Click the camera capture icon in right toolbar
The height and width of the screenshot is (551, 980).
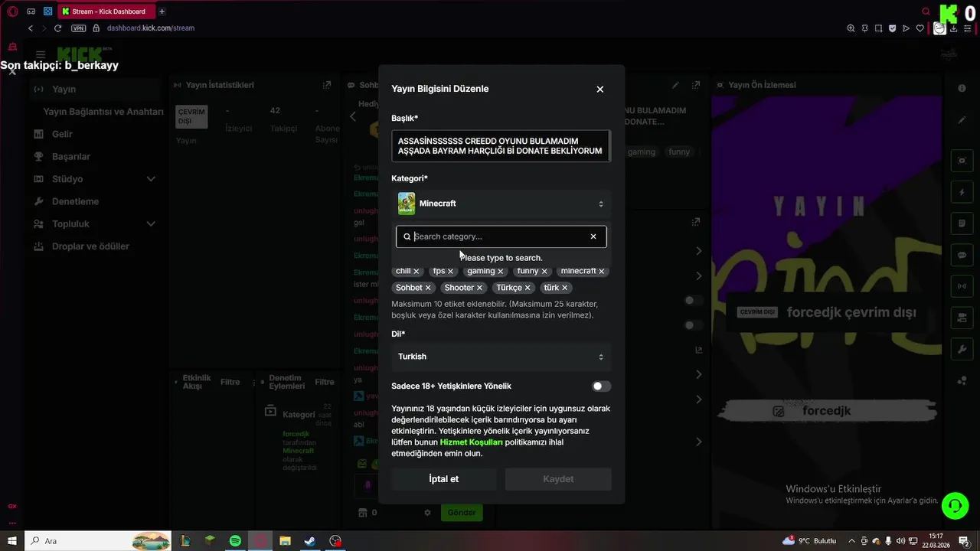pyautogui.click(x=962, y=161)
